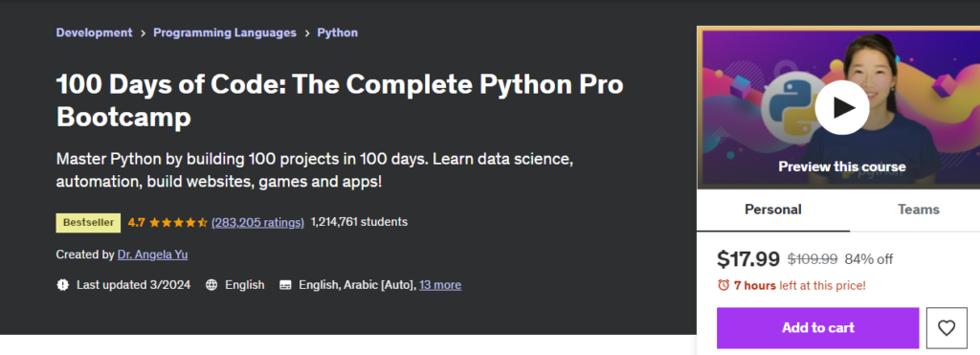Open the Development breadcrumb link
The image size is (980, 355).
[95, 33]
